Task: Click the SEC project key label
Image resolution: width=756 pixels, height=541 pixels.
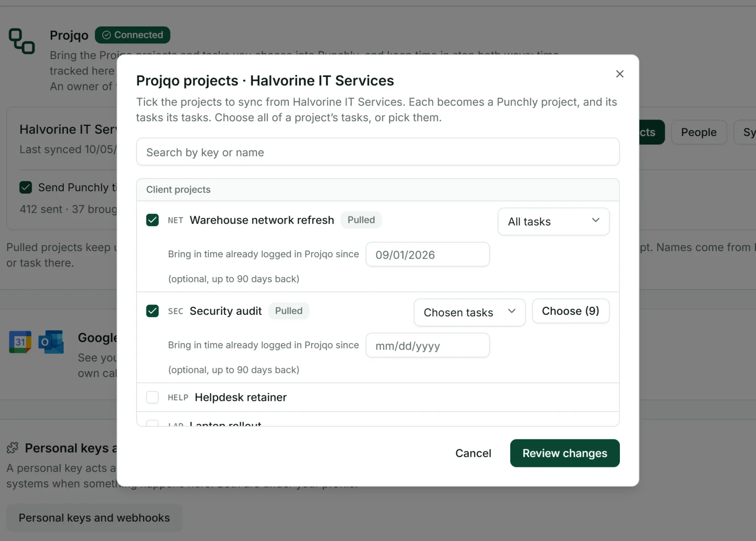Action: pos(175,312)
